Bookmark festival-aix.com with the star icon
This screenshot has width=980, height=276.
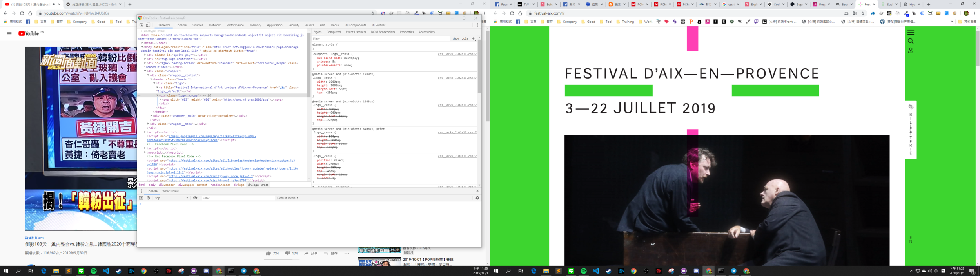pos(863,13)
